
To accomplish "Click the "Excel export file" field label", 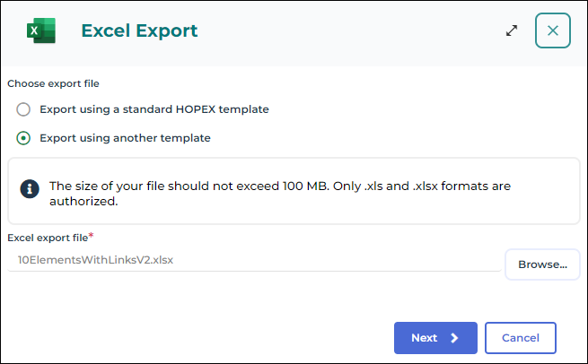I will [47, 238].
